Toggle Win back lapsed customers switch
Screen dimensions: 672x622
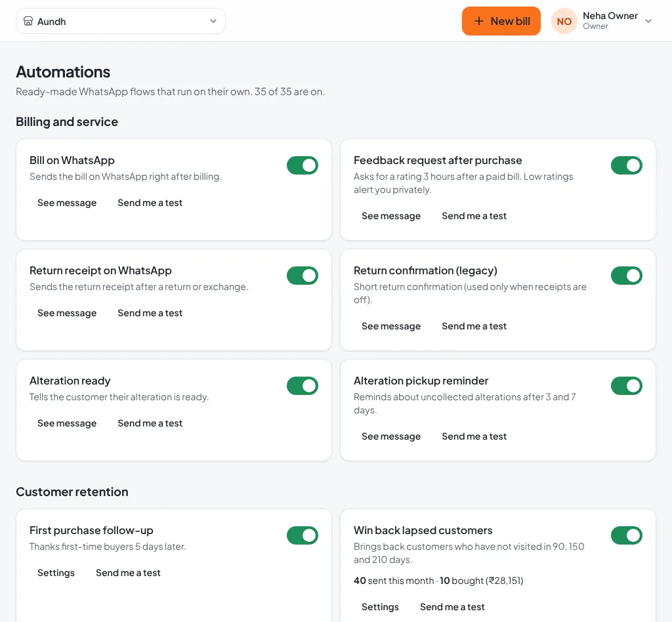pos(626,535)
